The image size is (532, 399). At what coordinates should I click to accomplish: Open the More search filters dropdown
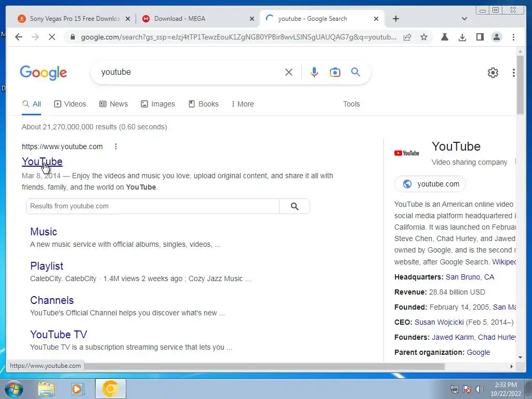click(243, 104)
